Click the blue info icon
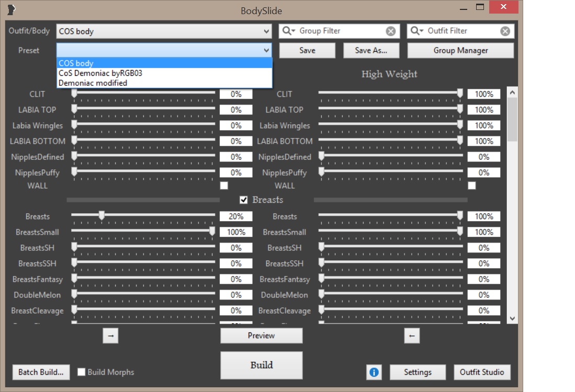Image resolution: width=575 pixels, height=392 pixels. tap(374, 372)
